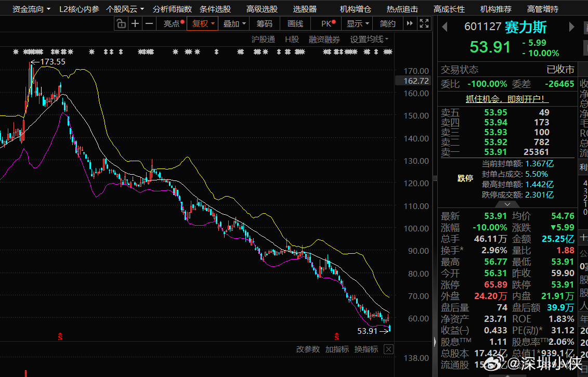Toggle the 亮点 highlights option
Screen dimensions: 588x377
[174, 23]
